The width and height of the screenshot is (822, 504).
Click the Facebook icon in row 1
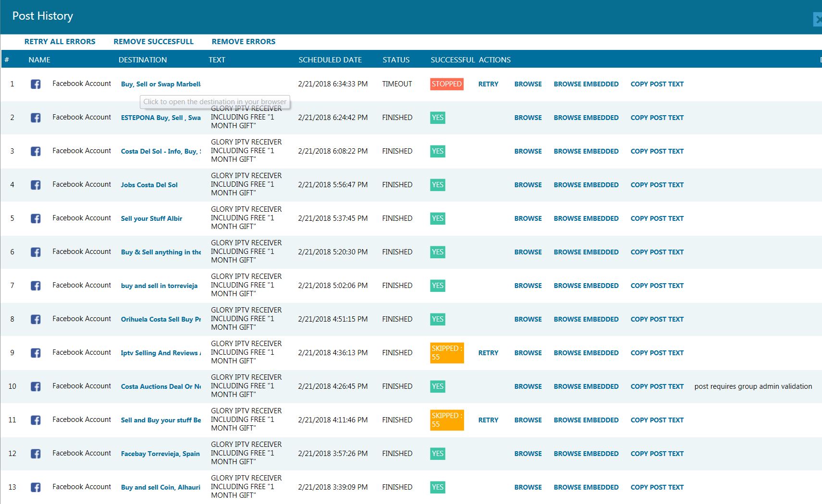[x=36, y=84]
